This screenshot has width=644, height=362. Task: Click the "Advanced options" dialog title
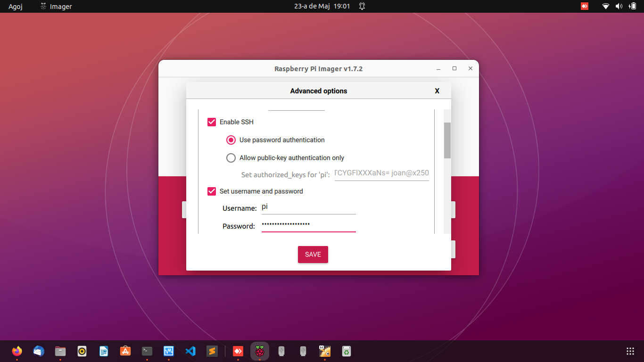click(319, 91)
